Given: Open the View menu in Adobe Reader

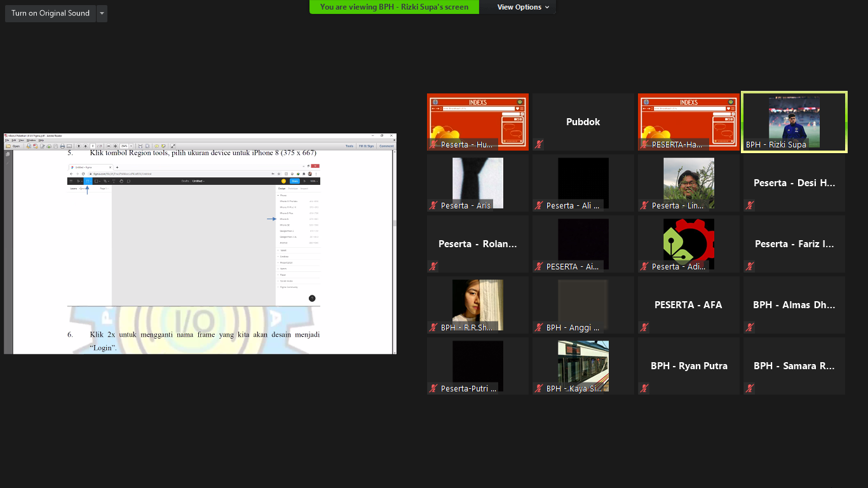Looking at the screenshot, I should coord(21,140).
